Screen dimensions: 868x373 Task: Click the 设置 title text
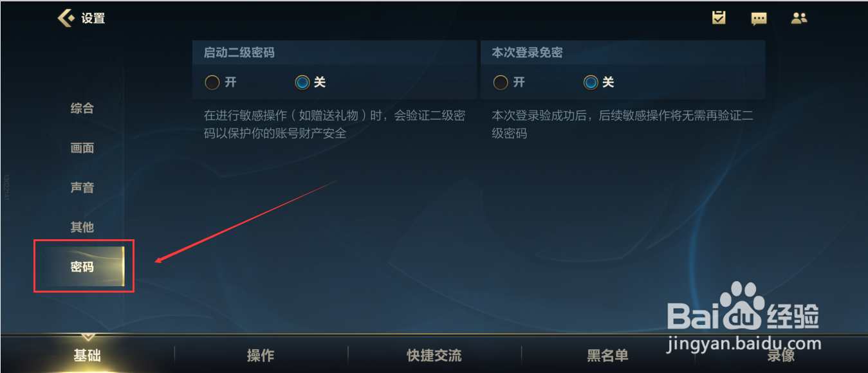[93, 19]
